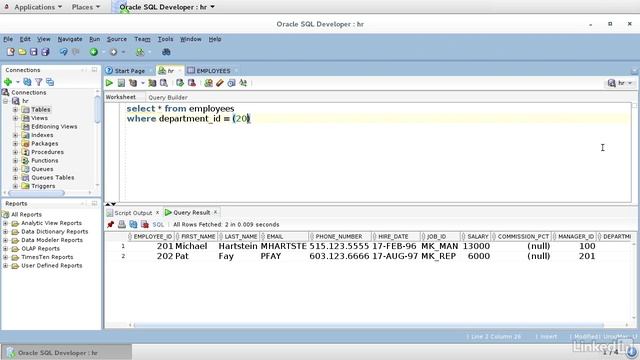This screenshot has width=640, height=360.
Task: Click the Run Script icon
Action: pyautogui.click(x=121, y=83)
